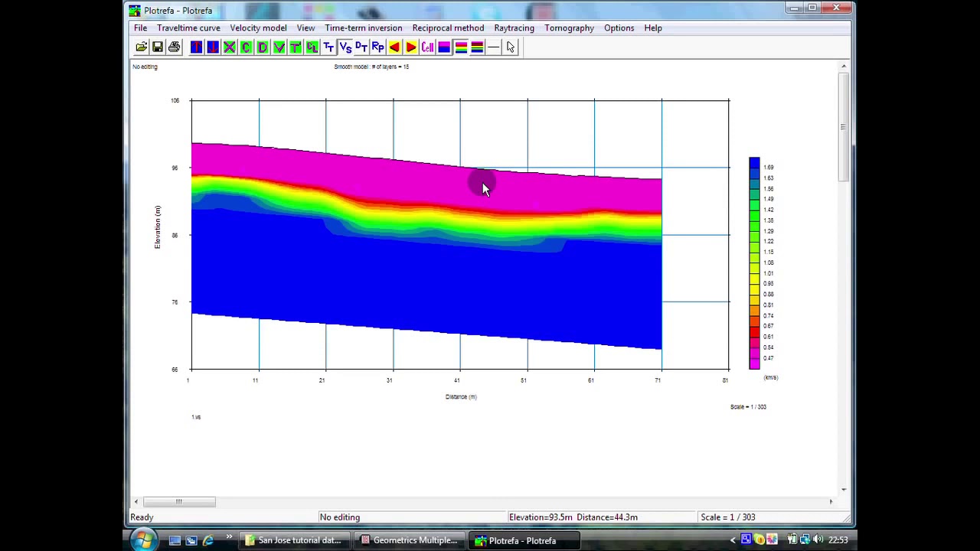Click the volume icon in system tray
This screenshot has width=980, height=551.
click(x=818, y=540)
